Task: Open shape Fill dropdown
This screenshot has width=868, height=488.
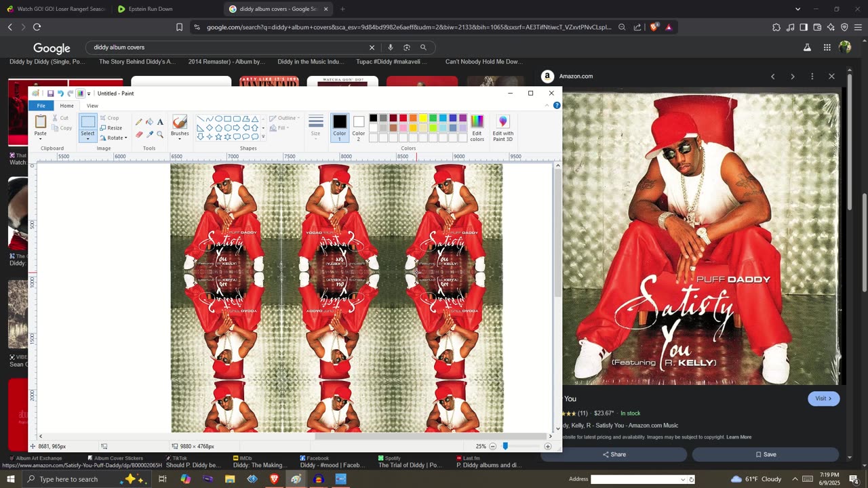Action: (x=279, y=127)
